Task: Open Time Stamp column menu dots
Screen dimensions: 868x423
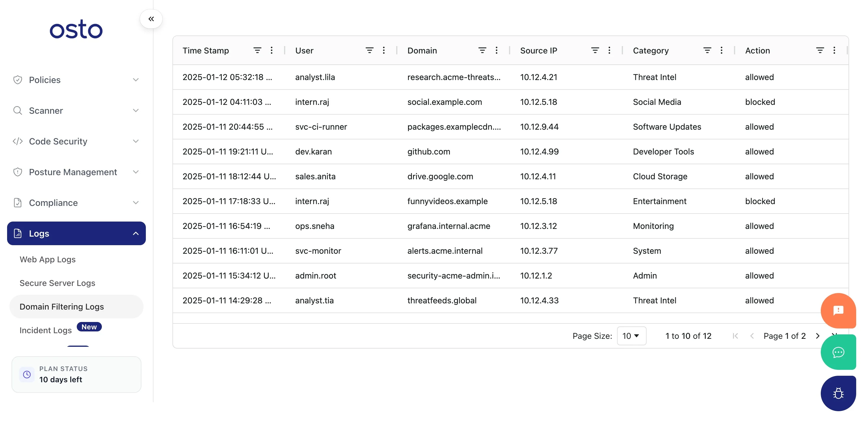Action: pos(272,50)
